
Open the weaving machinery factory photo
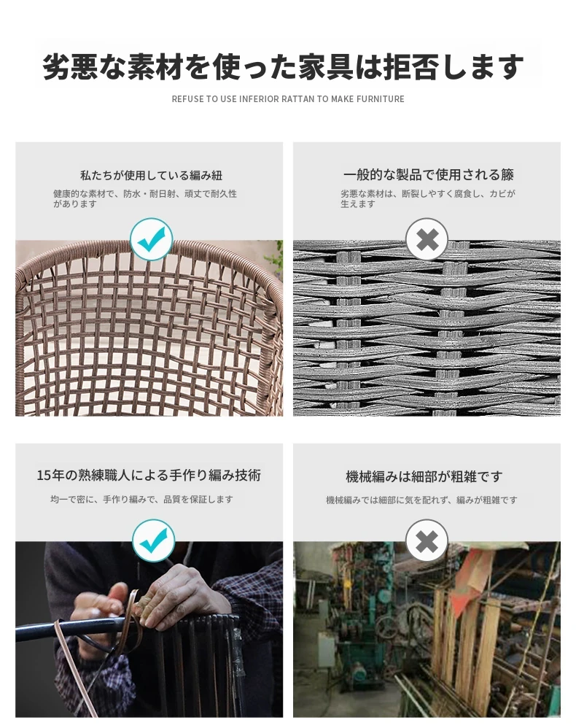pyautogui.click(x=427, y=629)
